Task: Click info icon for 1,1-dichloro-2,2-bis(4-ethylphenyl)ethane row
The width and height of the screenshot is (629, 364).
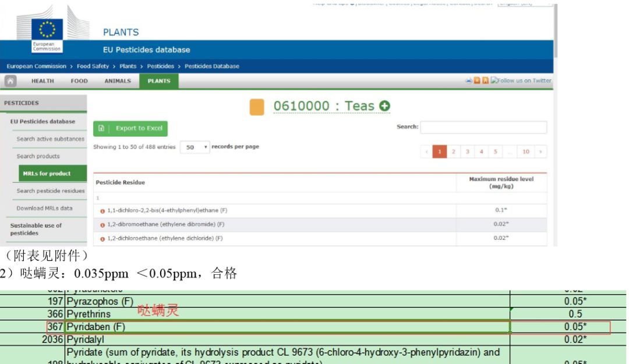Action: [x=103, y=211]
